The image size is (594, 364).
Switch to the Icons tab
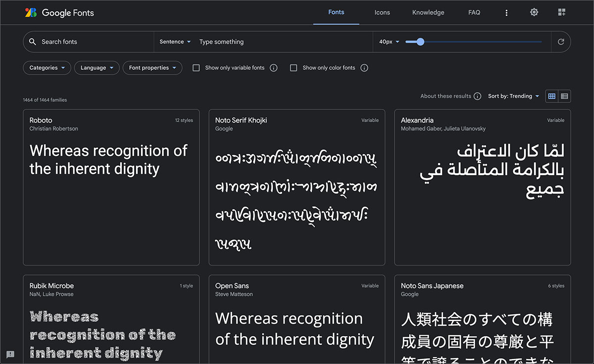382,12
